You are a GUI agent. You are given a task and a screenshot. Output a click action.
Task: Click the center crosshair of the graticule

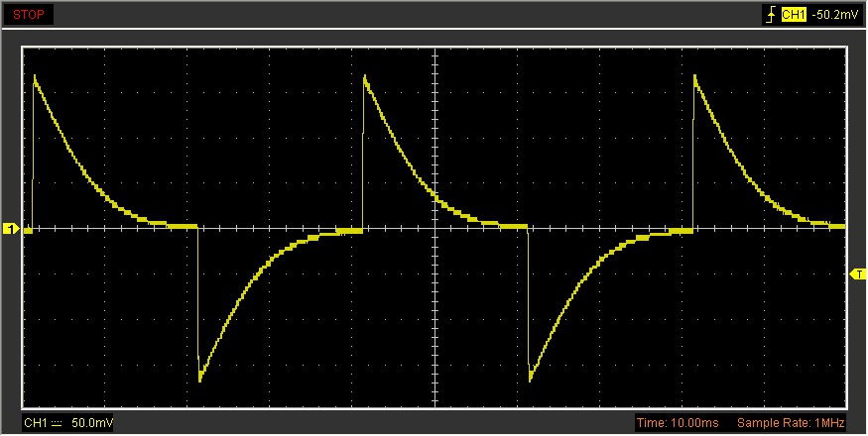click(x=434, y=228)
